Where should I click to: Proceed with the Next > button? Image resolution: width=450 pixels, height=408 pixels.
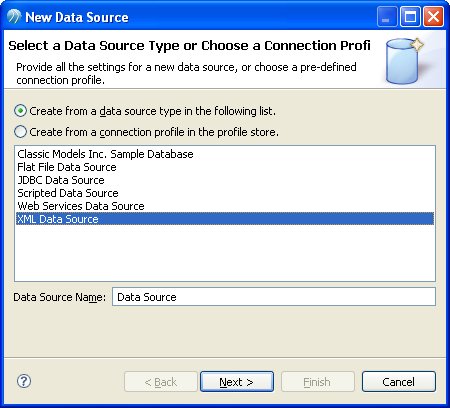(237, 382)
